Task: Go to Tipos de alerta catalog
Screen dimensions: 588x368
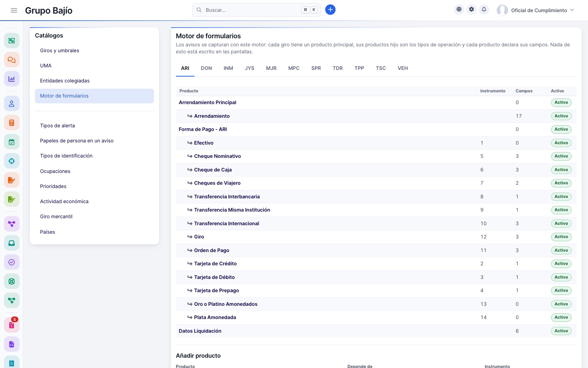Action: tap(94, 125)
